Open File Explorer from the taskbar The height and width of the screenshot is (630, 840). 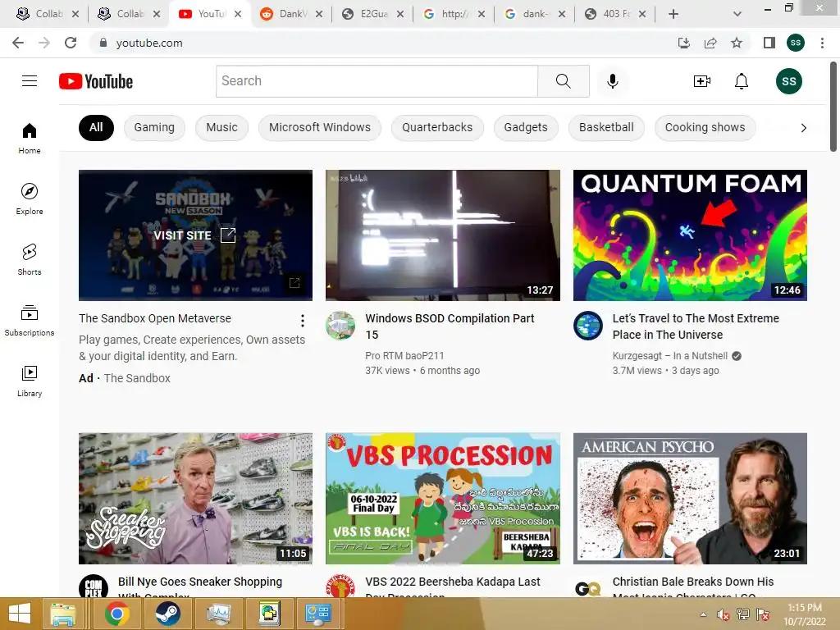[x=63, y=614]
